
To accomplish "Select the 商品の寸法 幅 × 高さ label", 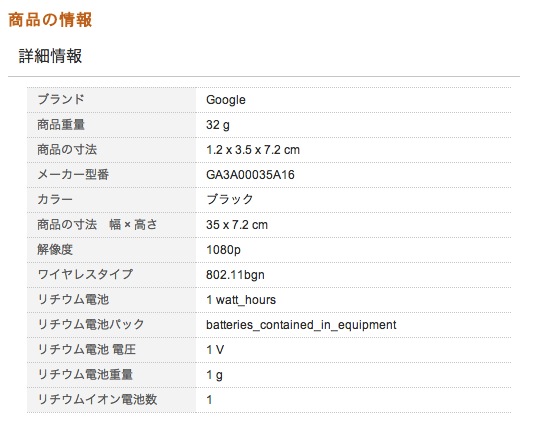I will tap(97, 225).
